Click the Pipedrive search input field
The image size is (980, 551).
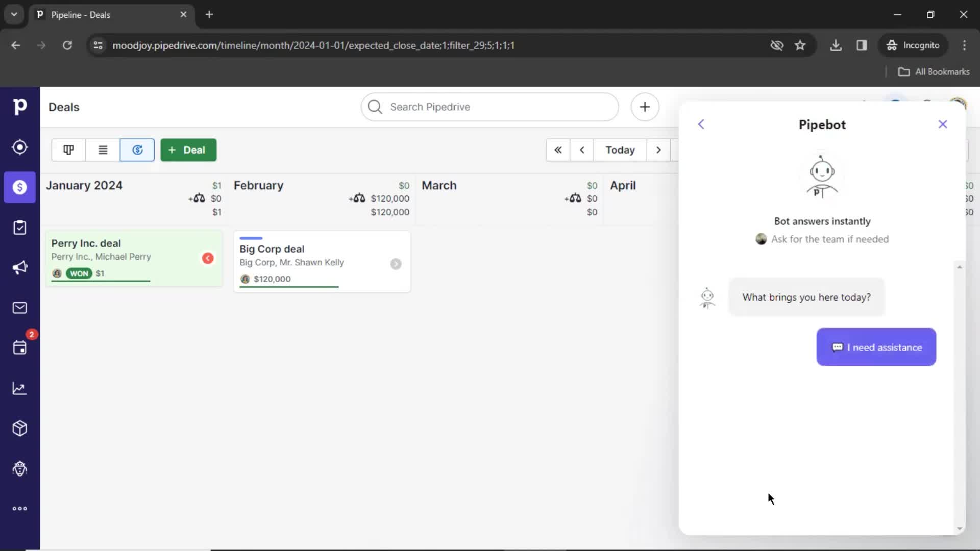(491, 107)
